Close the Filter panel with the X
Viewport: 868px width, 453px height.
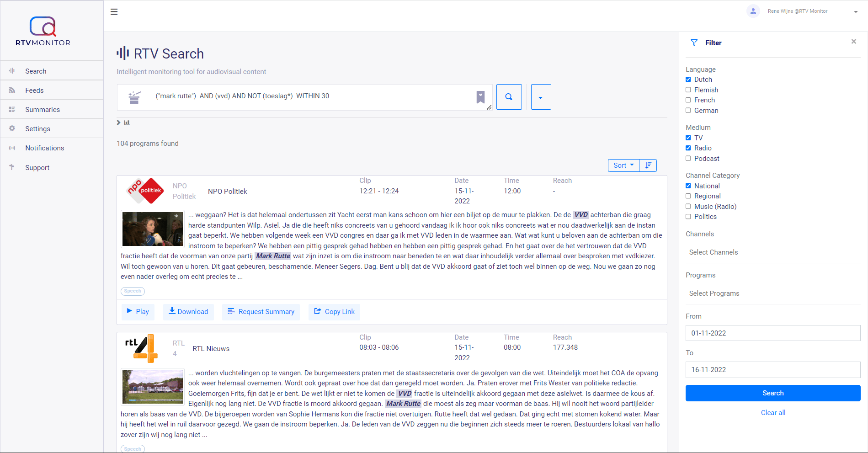pos(853,41)
